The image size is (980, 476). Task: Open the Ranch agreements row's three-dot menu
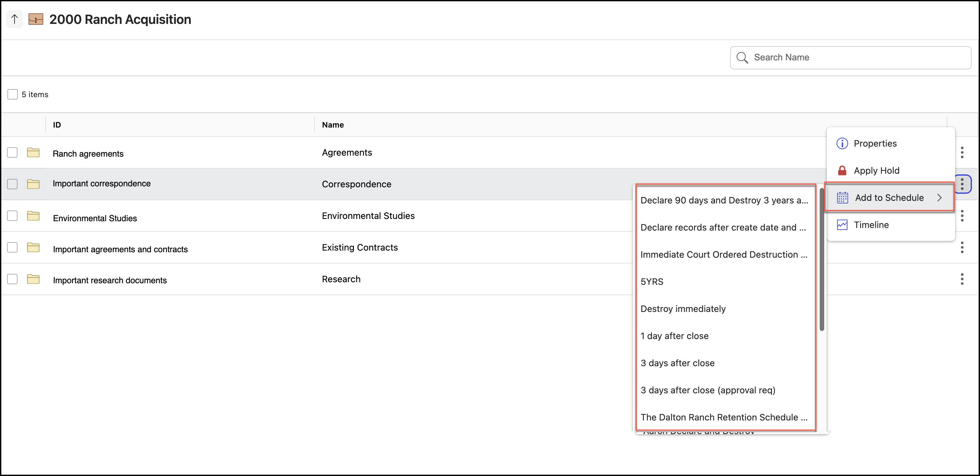click(x=962, y=152)
